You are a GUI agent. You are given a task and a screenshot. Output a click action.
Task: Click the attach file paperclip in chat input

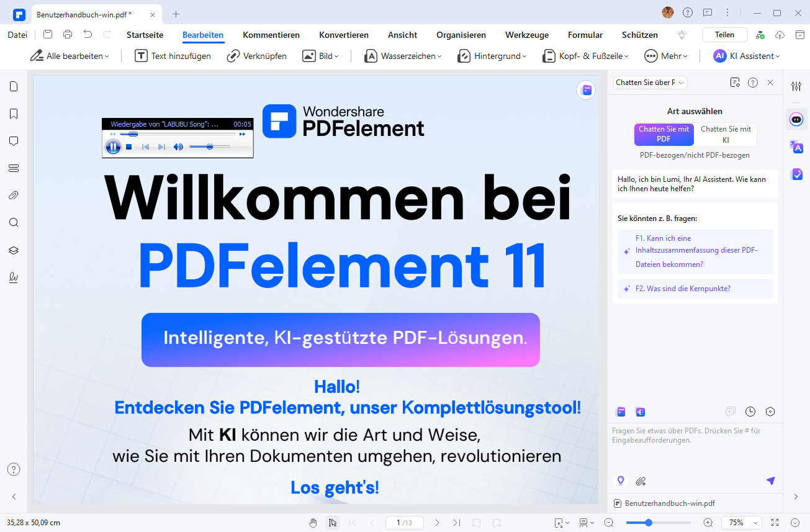point(641,481)
